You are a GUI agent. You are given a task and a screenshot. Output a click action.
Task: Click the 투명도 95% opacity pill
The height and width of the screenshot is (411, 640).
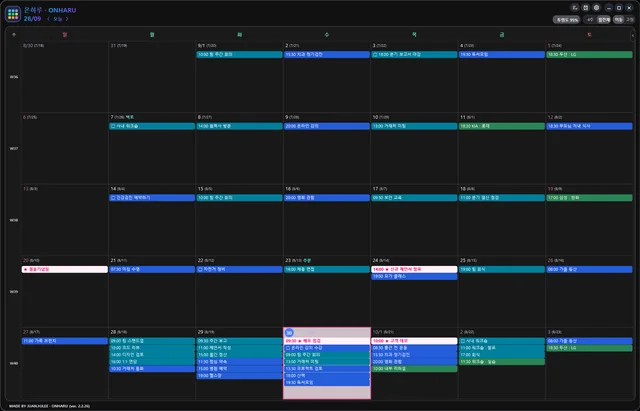coord(566,20)
